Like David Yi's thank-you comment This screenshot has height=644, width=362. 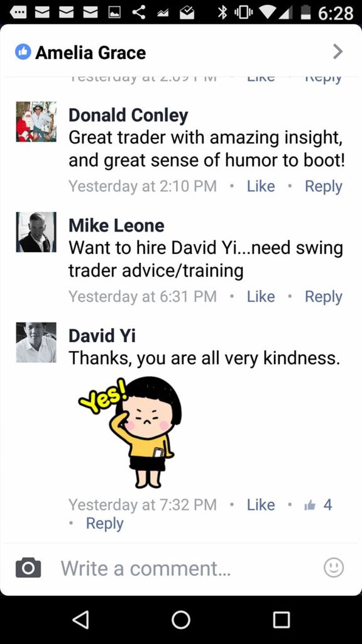click(261, 505)
